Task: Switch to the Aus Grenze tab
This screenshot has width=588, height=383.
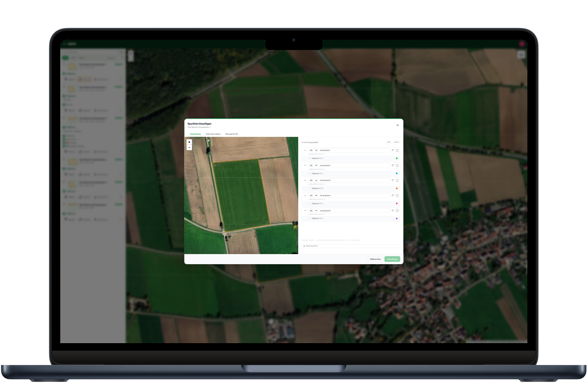Action: (x=195, y=134)
